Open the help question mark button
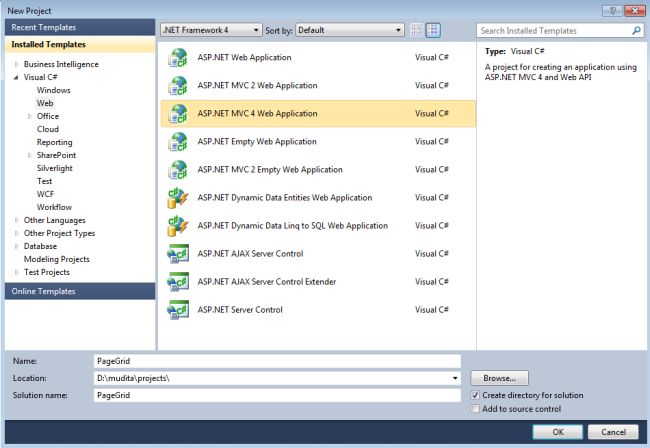 [x=613, y=10]
